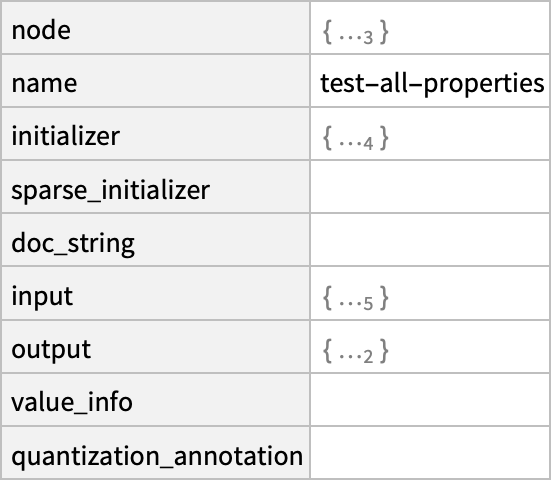Select the value_info key label
This screenshot has width=553, height=483.
point(72,402)
